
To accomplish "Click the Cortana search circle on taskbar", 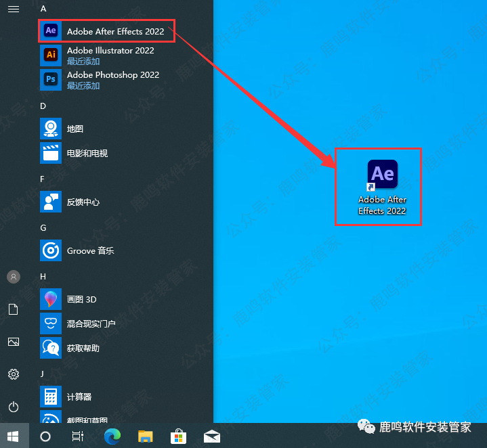I will (45, 436).
